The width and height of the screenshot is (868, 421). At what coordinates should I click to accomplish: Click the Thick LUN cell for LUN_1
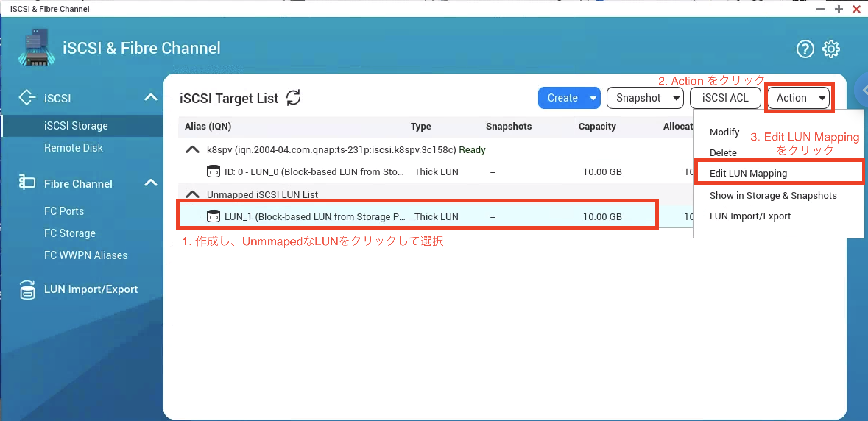pyautogui.click(x=436, y=216)
